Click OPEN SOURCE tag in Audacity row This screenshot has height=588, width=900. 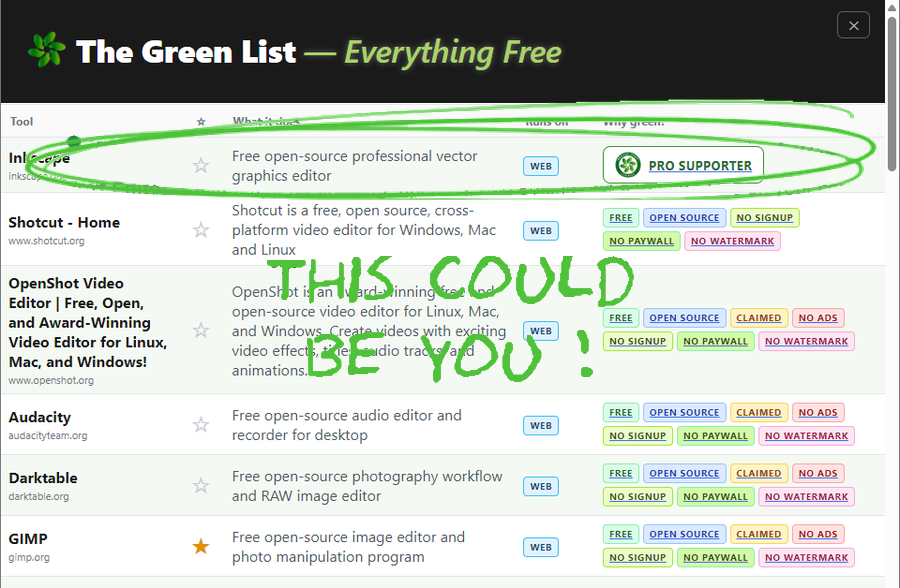tap(684, 412)
